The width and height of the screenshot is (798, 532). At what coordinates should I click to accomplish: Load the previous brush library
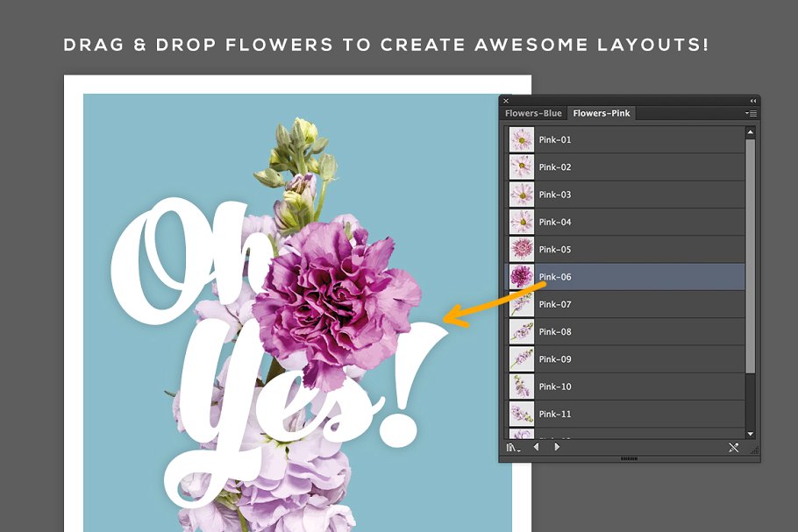[x=537, y=447]
